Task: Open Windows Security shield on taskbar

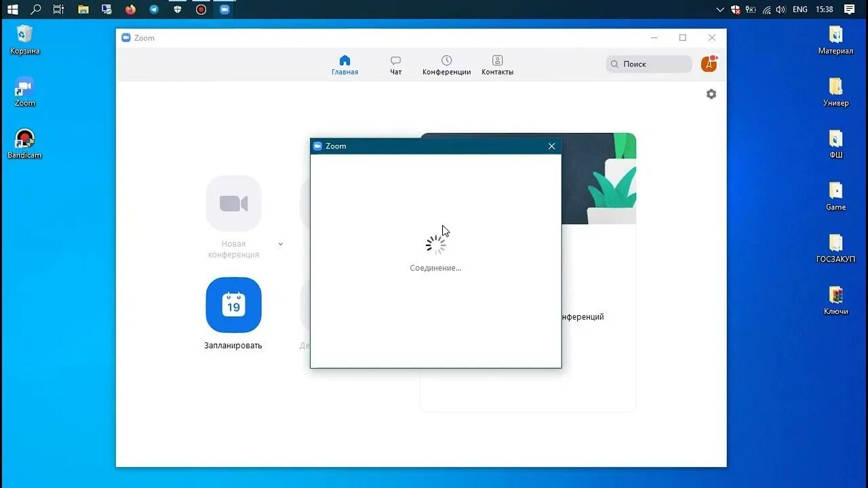Action: [178, 9]
